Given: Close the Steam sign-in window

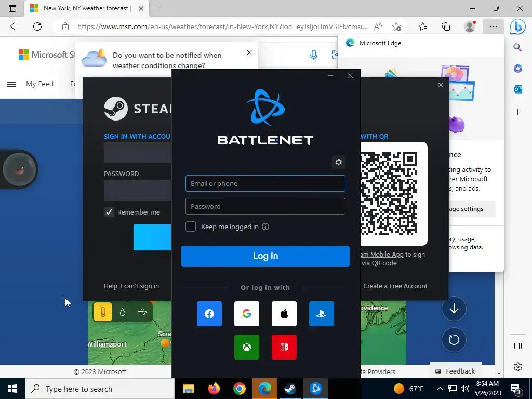Looking at the screenshot, I should pyautogui.click(x=441, y=85).
